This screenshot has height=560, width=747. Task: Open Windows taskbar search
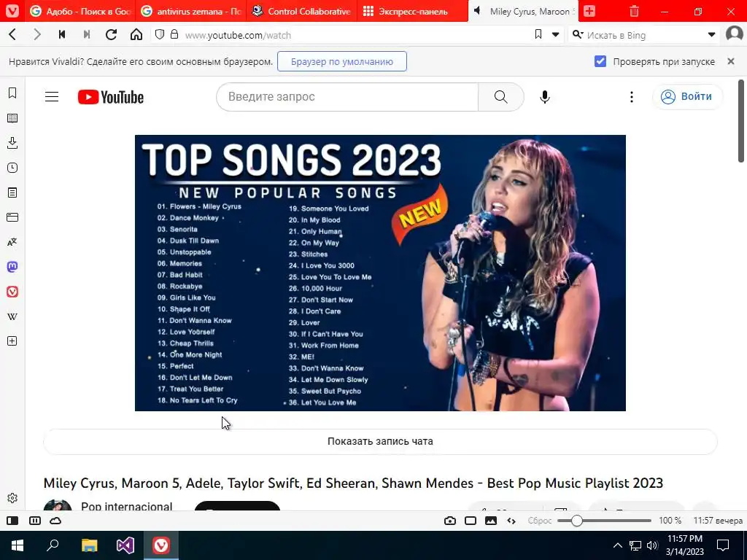click(53, 545)
